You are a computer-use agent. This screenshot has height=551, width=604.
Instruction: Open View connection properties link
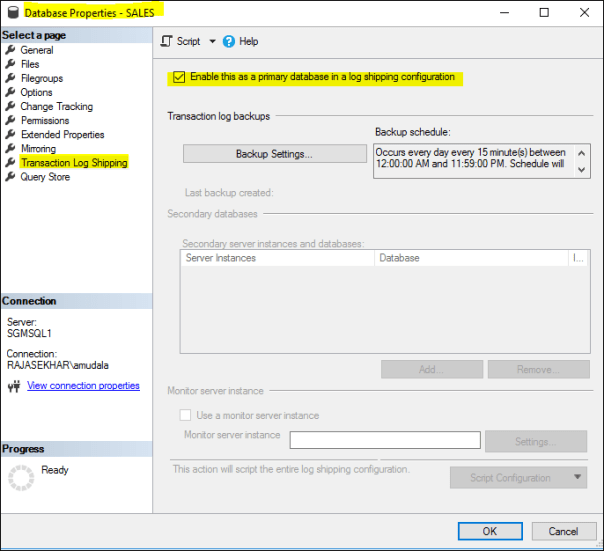(x=83, y=386)
